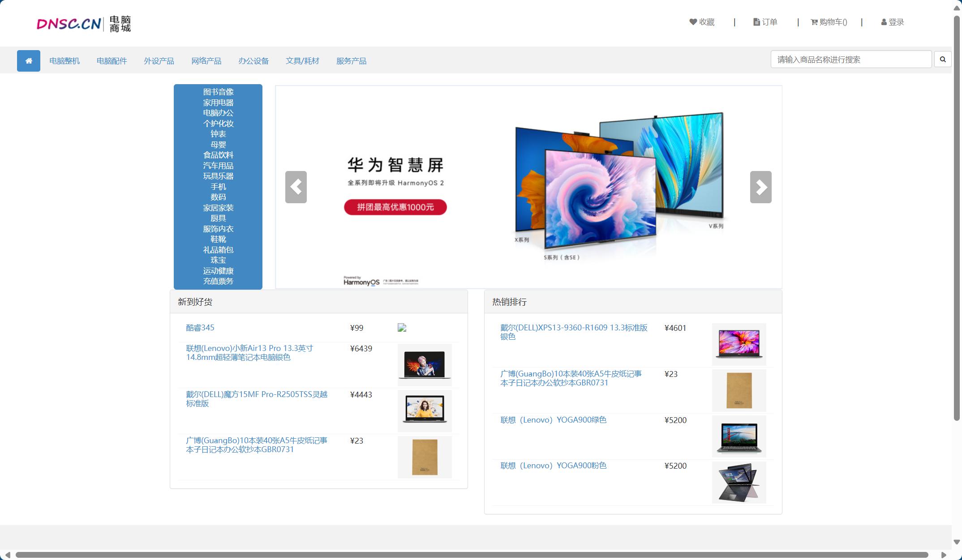
Task: Select 运动健康 category
Action: point(218,271)
